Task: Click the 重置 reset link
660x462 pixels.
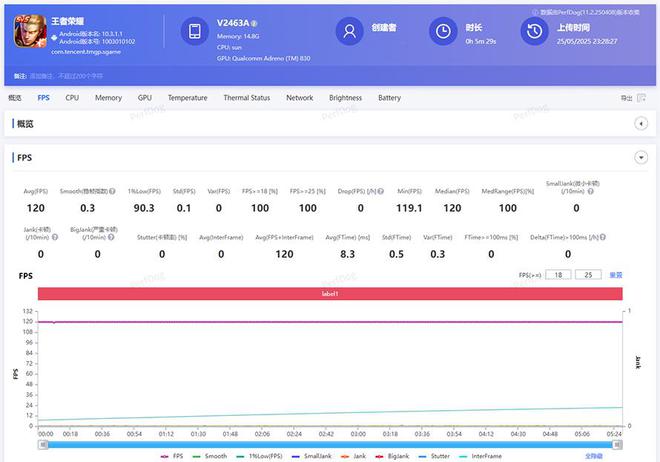Action: (x=616, y=275)
